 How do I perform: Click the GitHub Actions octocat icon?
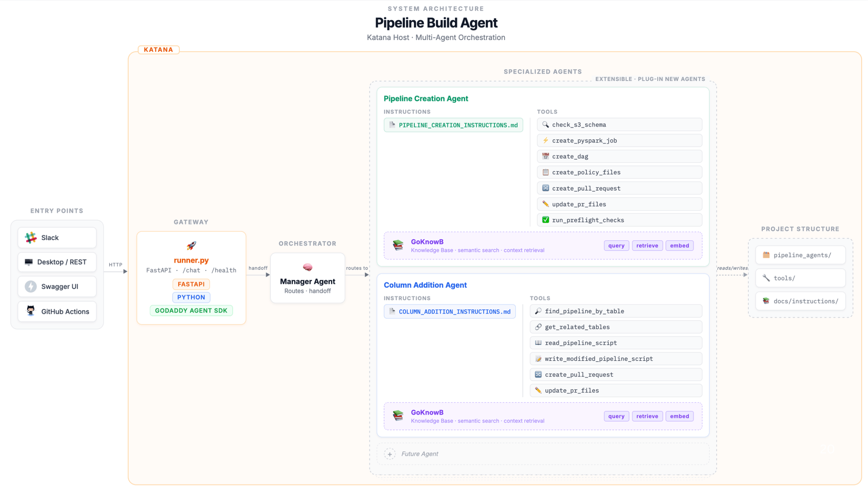(x=31, y=311)
